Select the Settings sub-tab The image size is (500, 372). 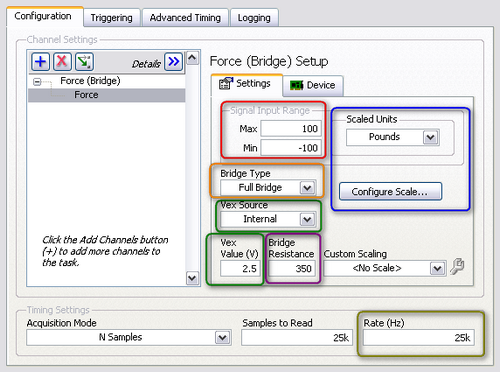tap(247, 84)
